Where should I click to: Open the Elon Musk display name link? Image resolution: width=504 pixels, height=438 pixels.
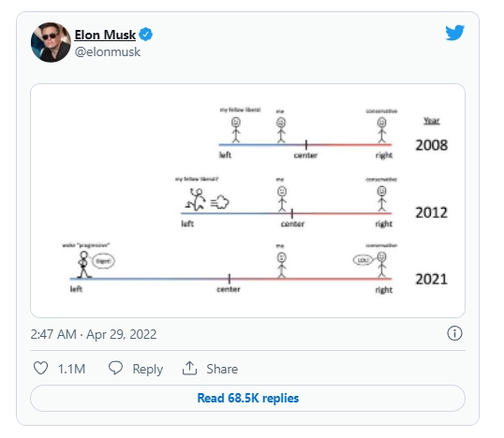(105, 35)
